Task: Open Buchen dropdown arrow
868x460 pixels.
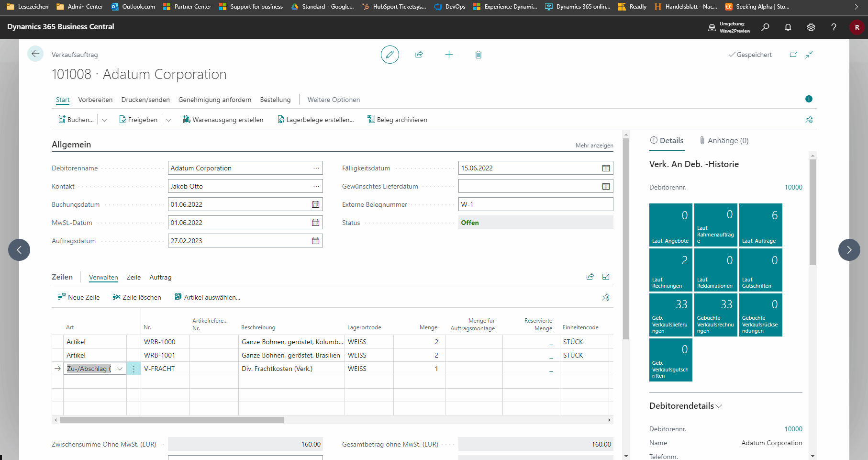Action: [105, 120]
